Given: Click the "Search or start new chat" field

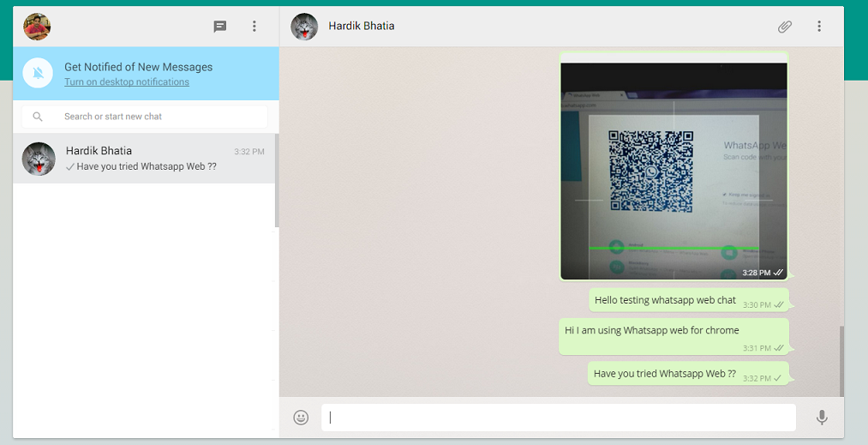Looking at the screenshot, I should pos(145,117).
